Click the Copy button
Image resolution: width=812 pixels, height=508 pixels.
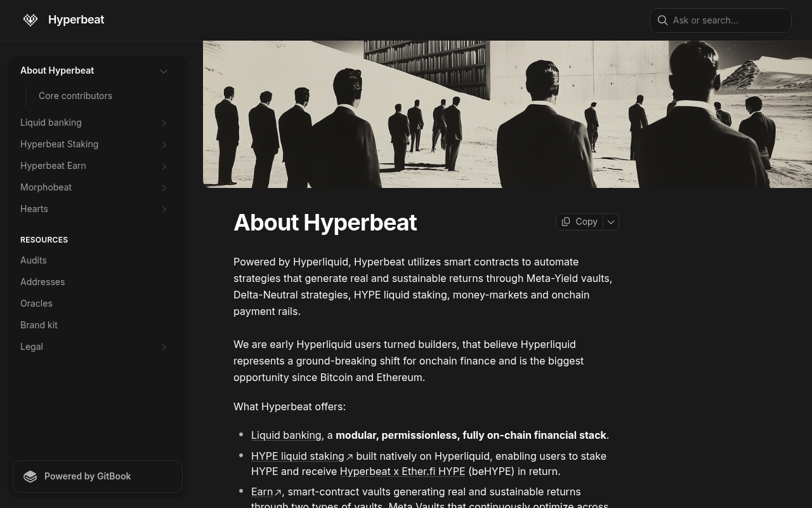click(x=579, y=222)
